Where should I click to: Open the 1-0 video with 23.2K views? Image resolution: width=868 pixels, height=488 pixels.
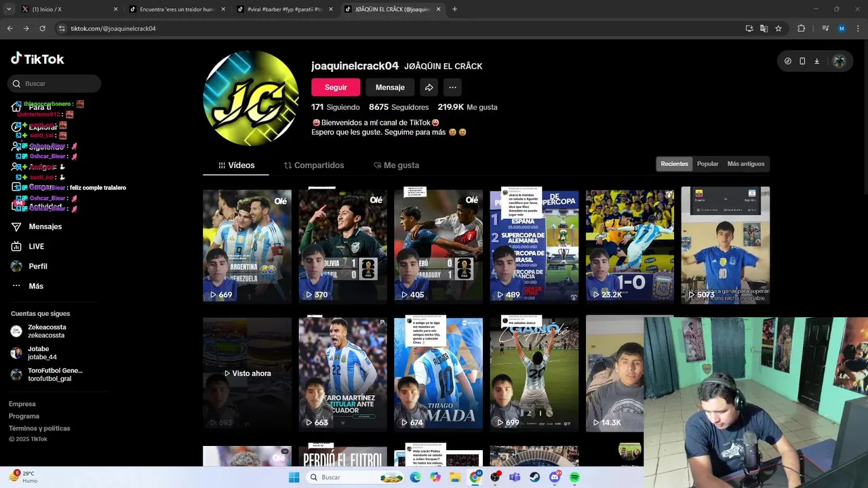pyautogui.click(x=630, y=245)
